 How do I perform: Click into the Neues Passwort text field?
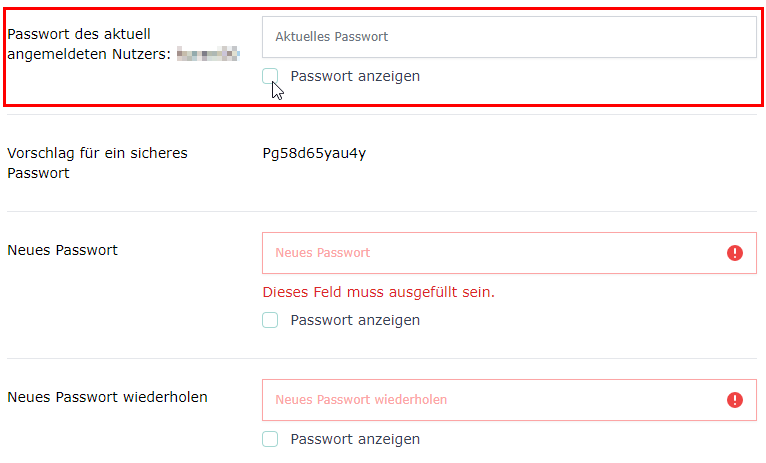pos(490,253)
